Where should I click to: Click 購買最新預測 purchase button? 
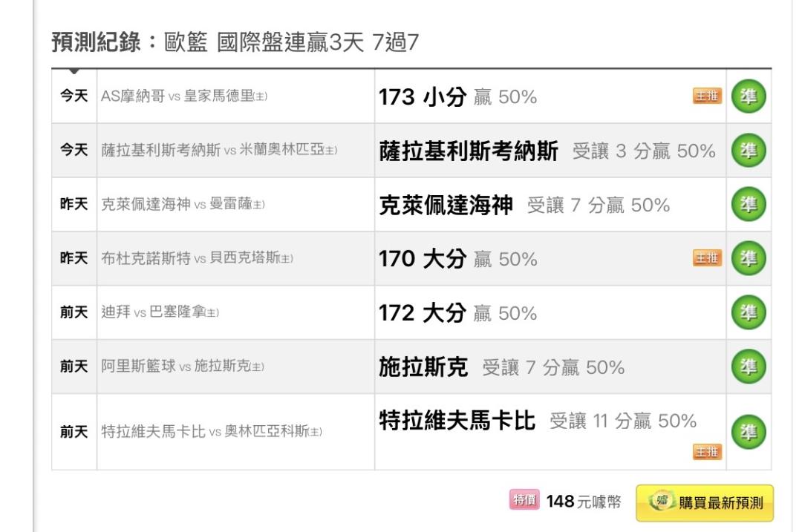pos(704,503)
